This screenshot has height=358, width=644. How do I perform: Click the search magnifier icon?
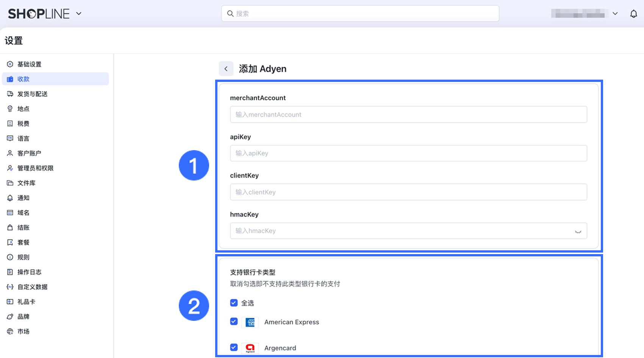[230, 14]
